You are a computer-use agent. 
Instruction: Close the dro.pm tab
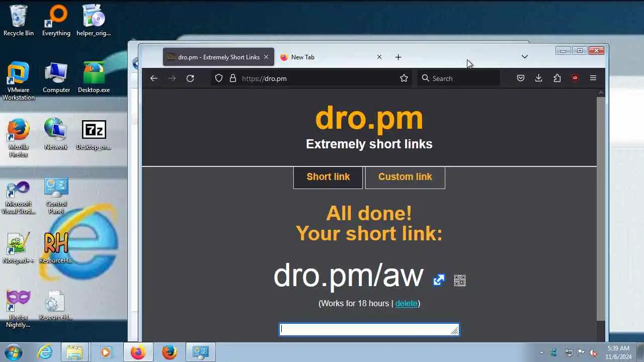266,57
